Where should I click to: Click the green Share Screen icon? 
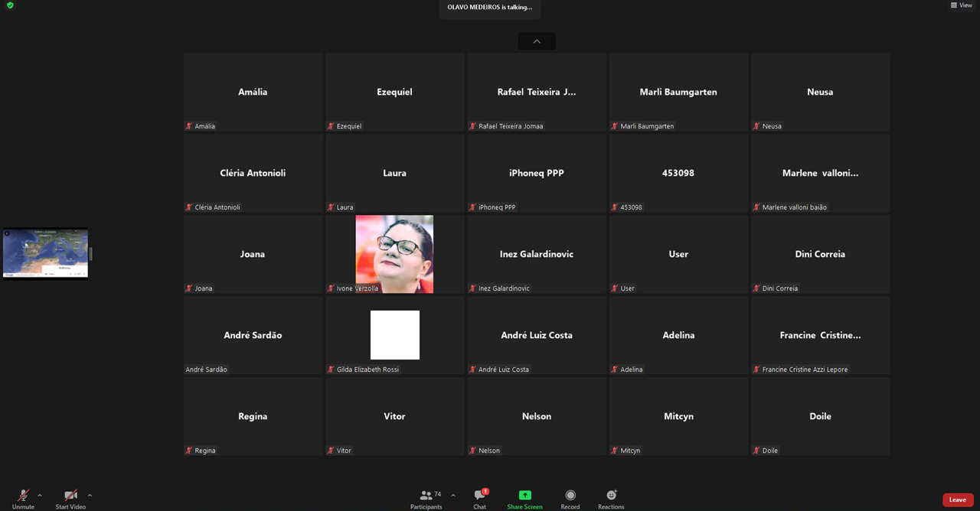pos(524,496)
